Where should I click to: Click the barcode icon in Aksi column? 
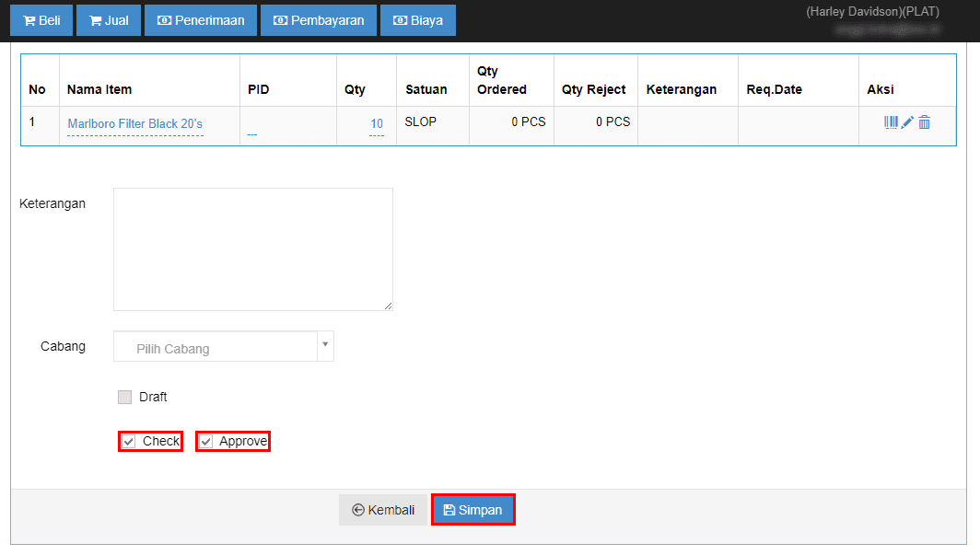coord(891,122)
